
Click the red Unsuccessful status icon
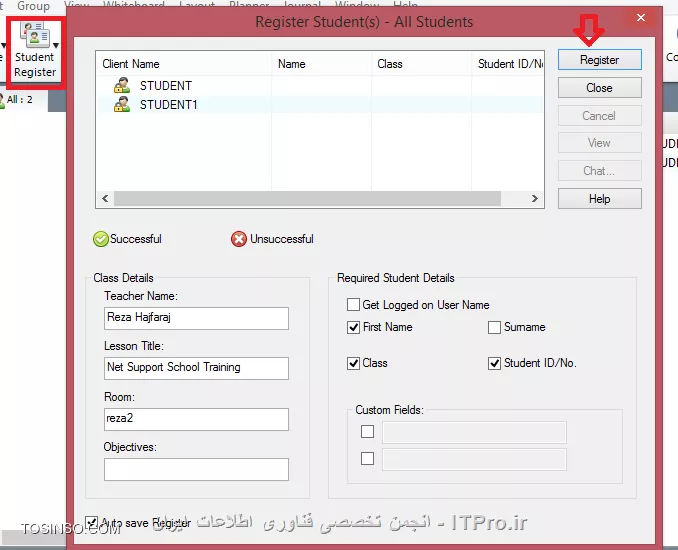tap(239, 239)
